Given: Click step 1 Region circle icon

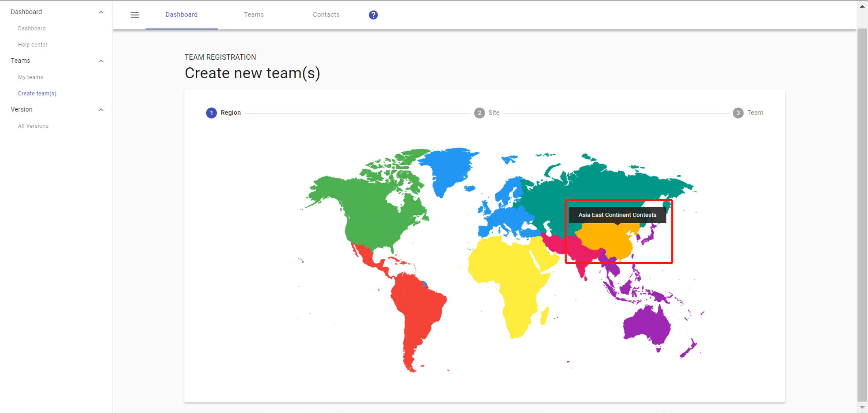Looking at the screenshot, I should 211,113.
